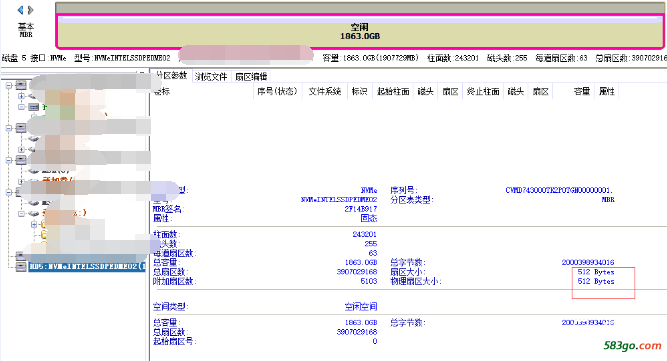This screenshot has width=667, height=361.
Task: Click the 512 Bytes value beside 物理扇区大小
Action: point(596,281)
